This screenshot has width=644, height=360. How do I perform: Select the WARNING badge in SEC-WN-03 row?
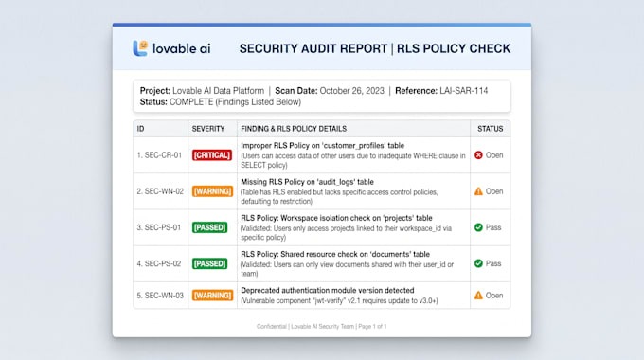pos(212,296)
